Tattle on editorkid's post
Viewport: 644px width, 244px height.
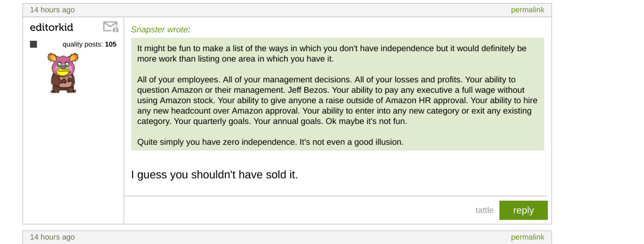(x=484, y=210)
